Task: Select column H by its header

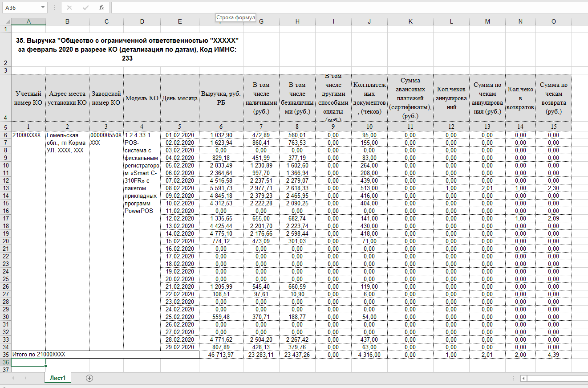Action: pyautogui.click(x=297, y=21)
